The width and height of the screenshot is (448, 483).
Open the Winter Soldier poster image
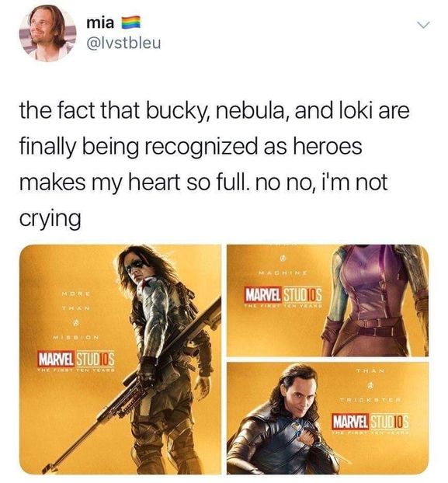tap(120, 360)
